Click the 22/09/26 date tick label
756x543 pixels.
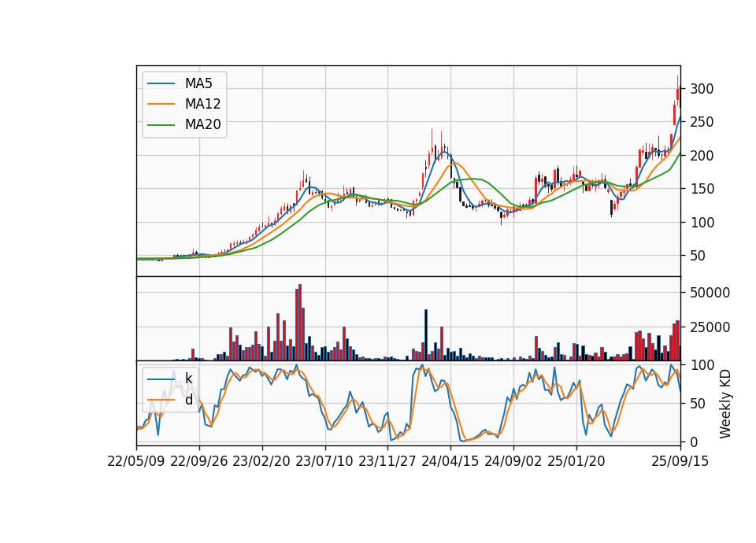pos(199,461)
